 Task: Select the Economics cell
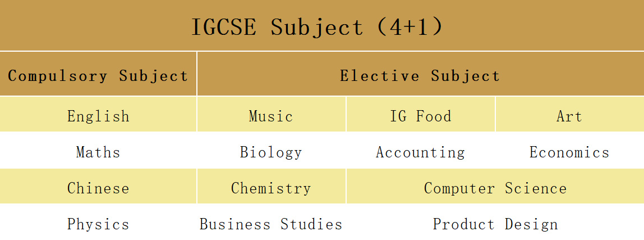coord(569,152)
